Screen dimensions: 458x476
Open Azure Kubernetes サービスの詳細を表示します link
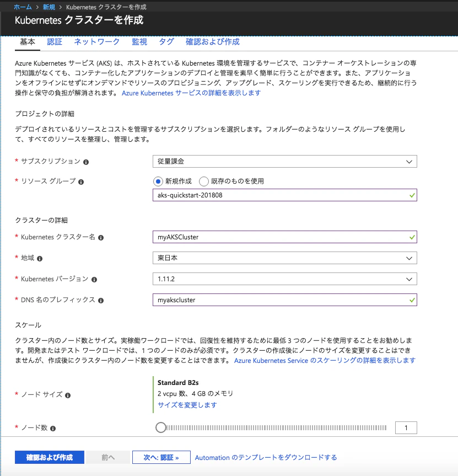click(191, 93)
